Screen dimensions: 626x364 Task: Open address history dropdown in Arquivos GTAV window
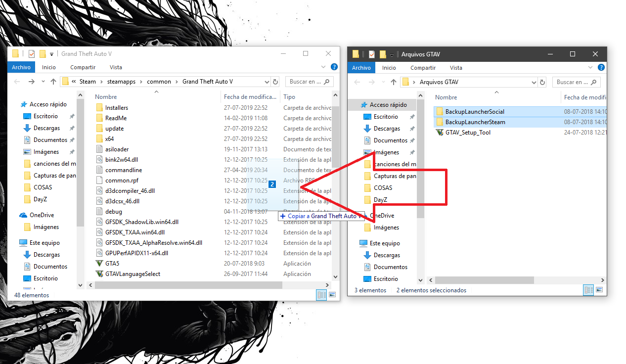tap(534, 82)
